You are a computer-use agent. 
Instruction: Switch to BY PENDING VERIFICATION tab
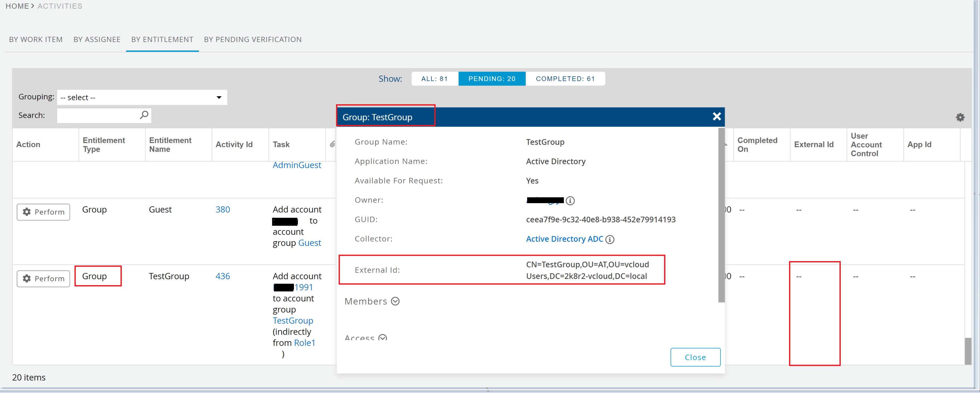tap(253, 40)
